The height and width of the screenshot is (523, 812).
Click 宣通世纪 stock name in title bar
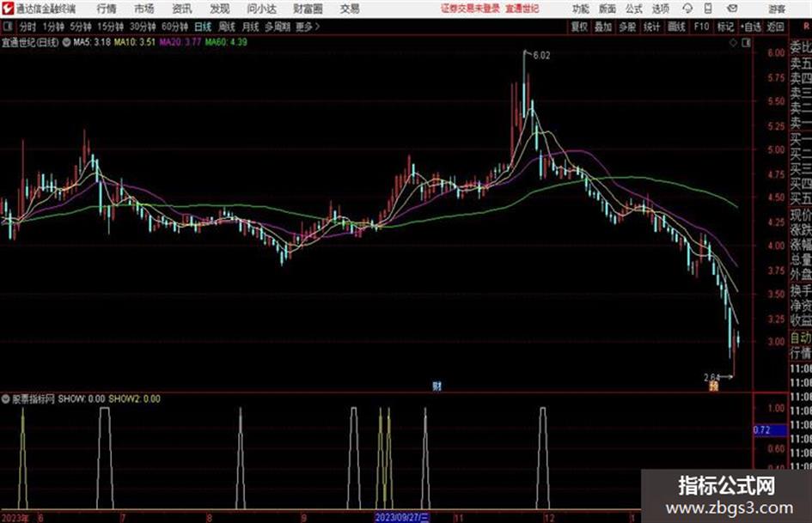[x=522, y=9]
